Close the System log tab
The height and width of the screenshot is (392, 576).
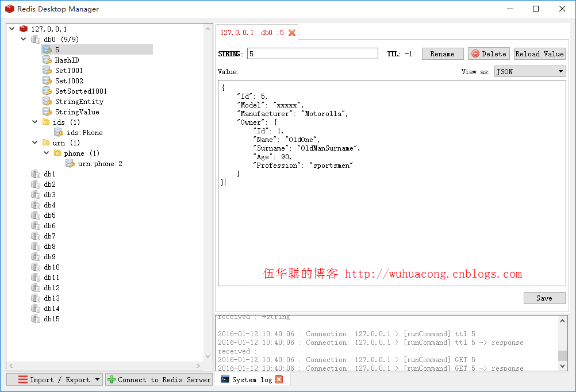click(x=279, y=379)
